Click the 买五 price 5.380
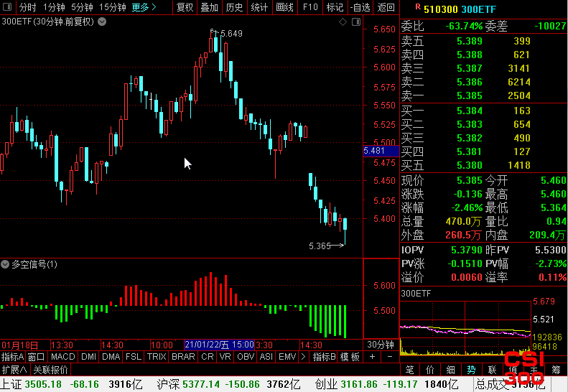This screenshot has width=568, height=392. point(470,165)
